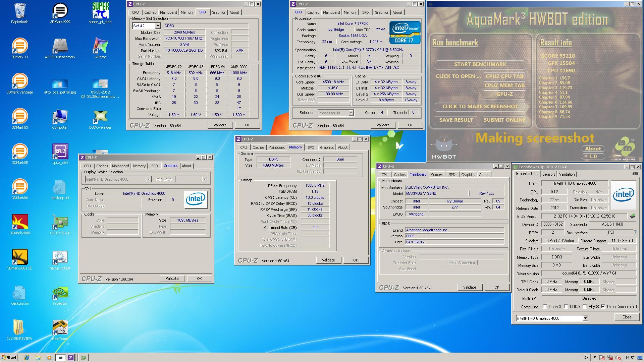Open the Computer desktop icon
This screenshot has height=362, width=644.
coord(60,118)
